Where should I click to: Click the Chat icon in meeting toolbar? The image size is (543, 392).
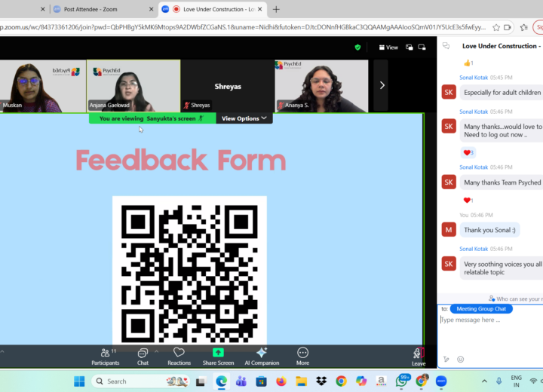(x=143, y=356)
